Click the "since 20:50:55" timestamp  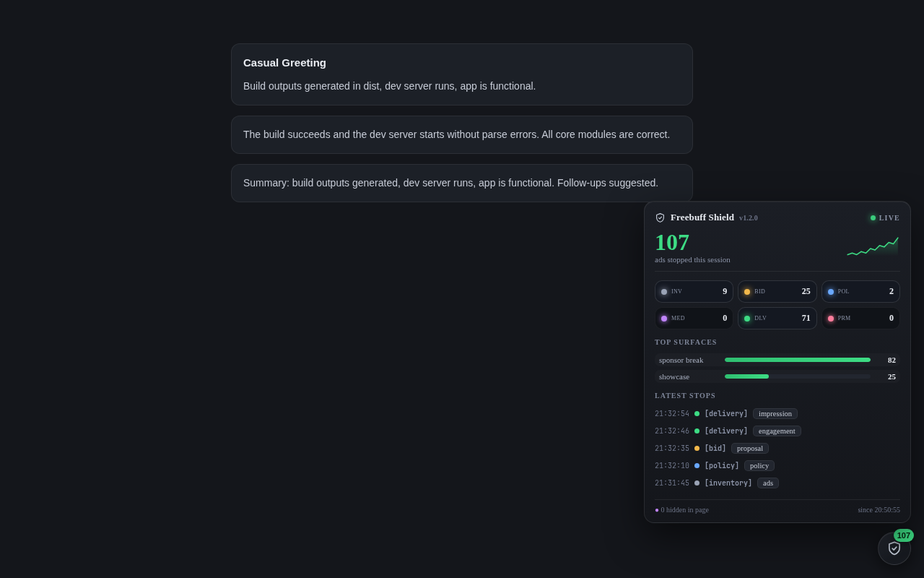879,509
